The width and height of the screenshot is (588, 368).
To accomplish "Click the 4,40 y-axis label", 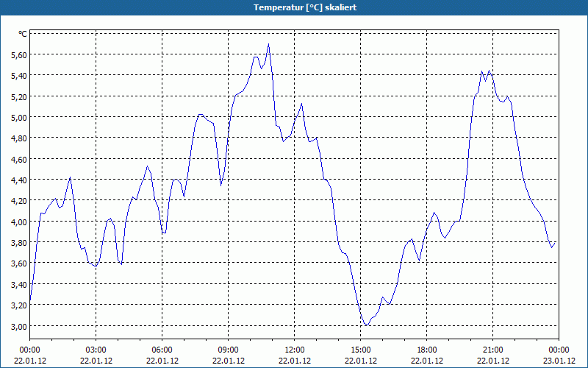I will [20, 180].
